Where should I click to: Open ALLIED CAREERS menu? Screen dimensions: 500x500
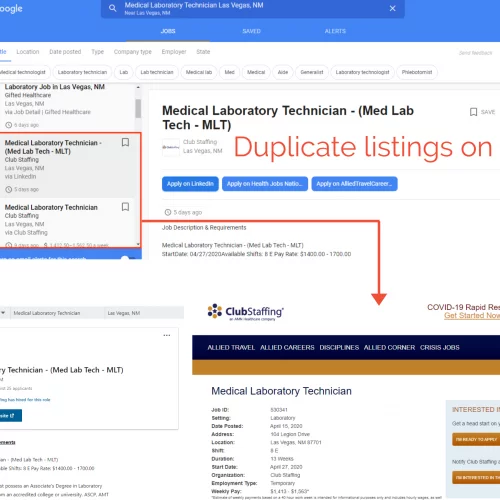[287, 348]
